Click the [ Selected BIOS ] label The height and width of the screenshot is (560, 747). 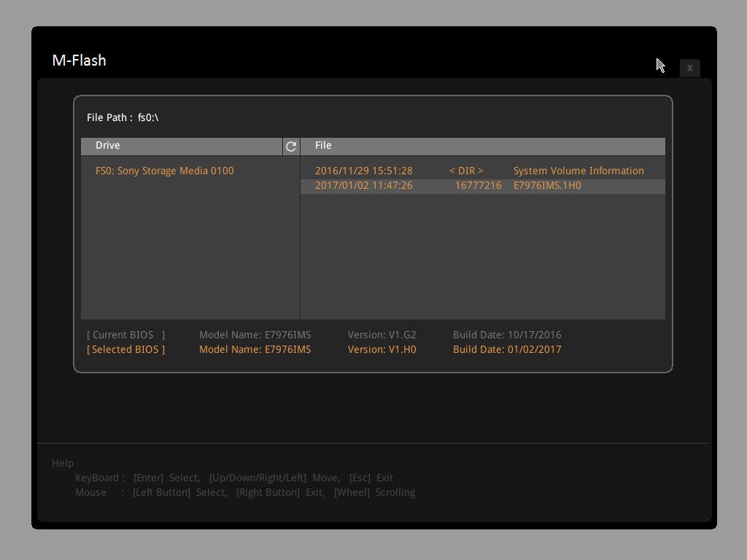pos(125,349)
